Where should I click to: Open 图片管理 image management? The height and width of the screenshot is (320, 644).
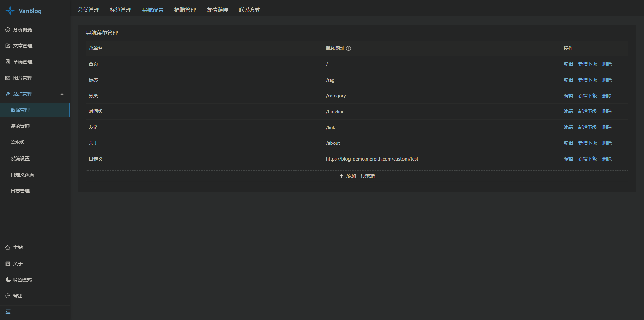pos(22,78)
